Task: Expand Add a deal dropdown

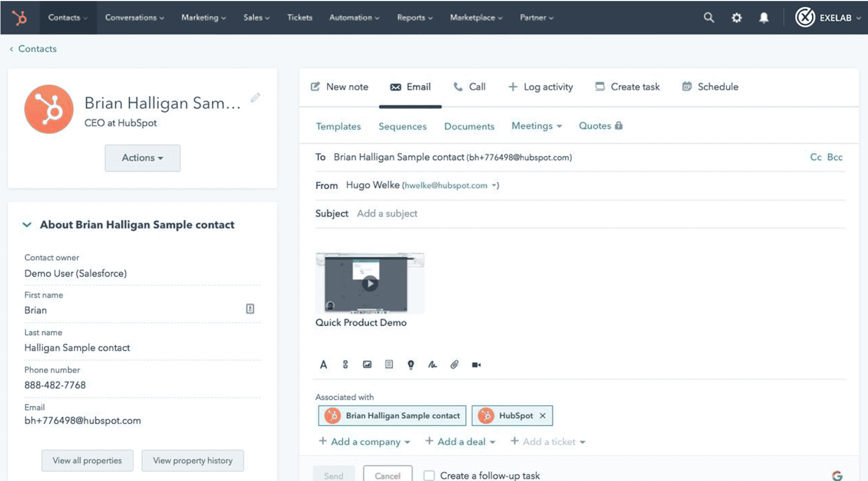Action: 460,442
